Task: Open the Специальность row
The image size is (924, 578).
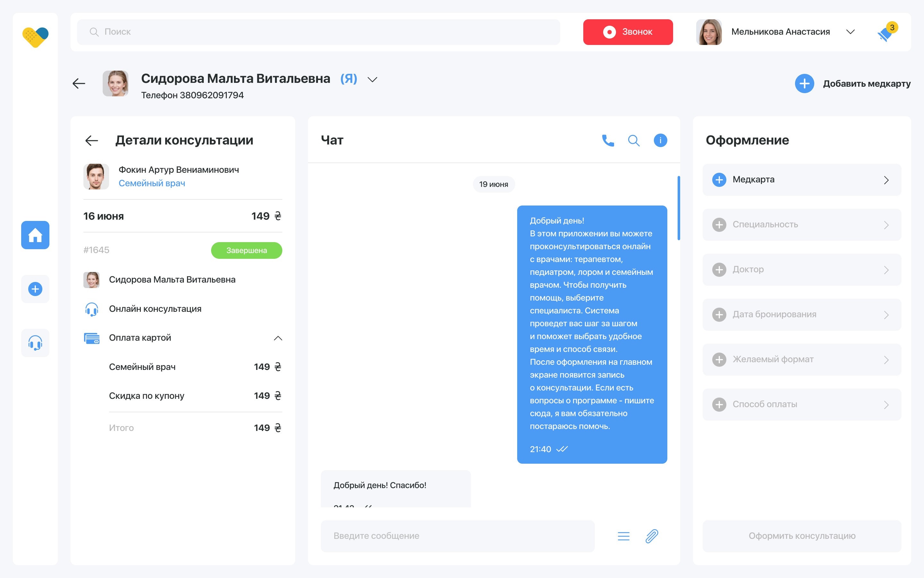Action: click(x=802, y=225)
